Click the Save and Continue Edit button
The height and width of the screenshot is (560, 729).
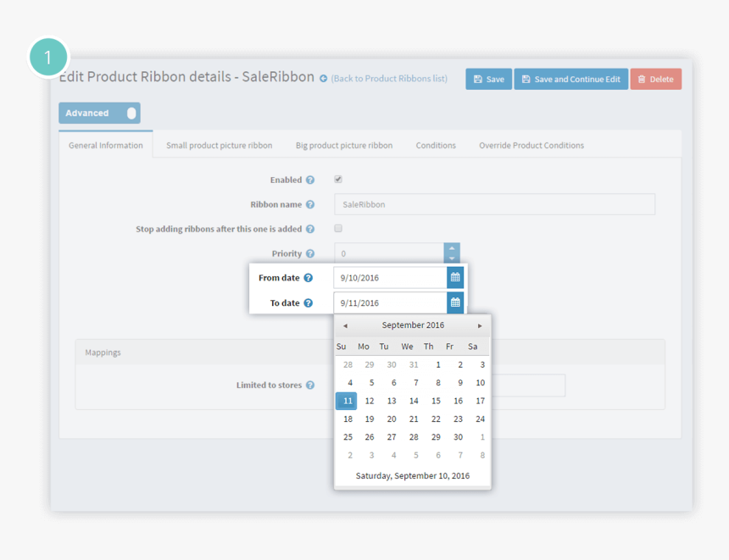coord(570,78)
